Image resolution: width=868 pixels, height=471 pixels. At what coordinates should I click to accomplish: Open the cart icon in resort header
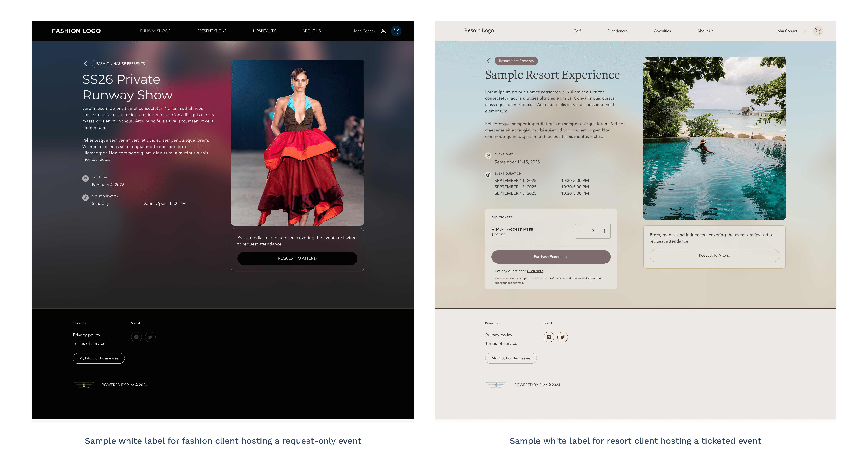point(818,31)
